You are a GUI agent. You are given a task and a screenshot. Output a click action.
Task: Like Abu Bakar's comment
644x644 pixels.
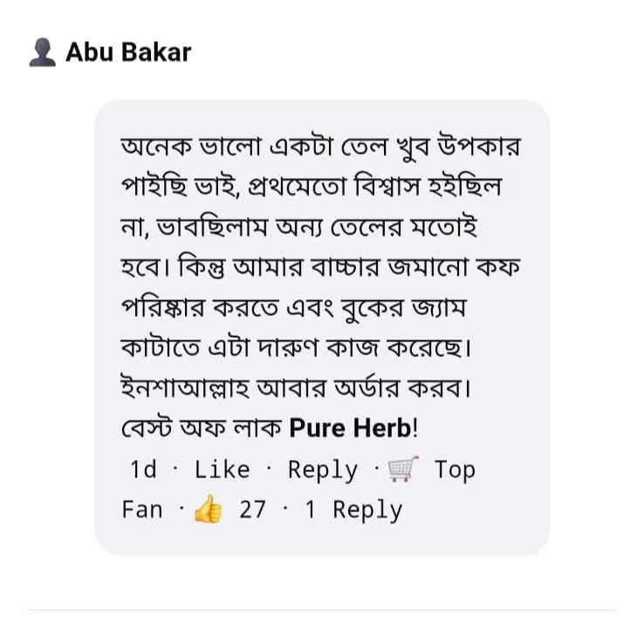[223, 469]
